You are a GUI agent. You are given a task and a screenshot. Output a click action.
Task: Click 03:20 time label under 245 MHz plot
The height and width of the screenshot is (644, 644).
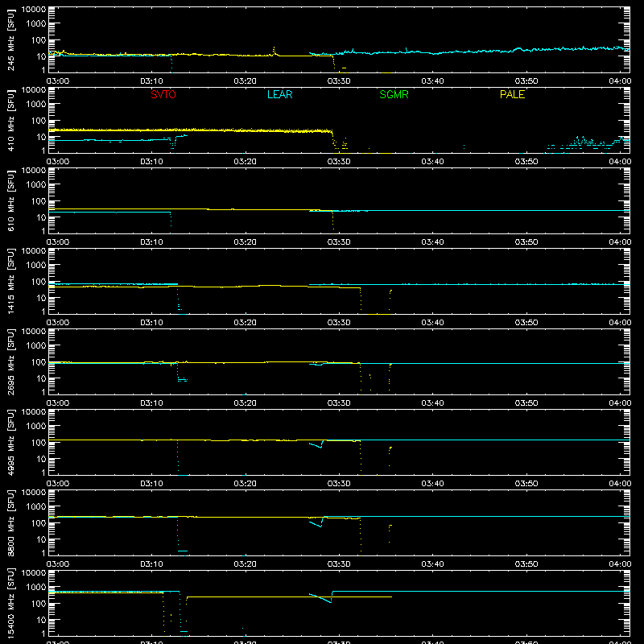[246, 81]
